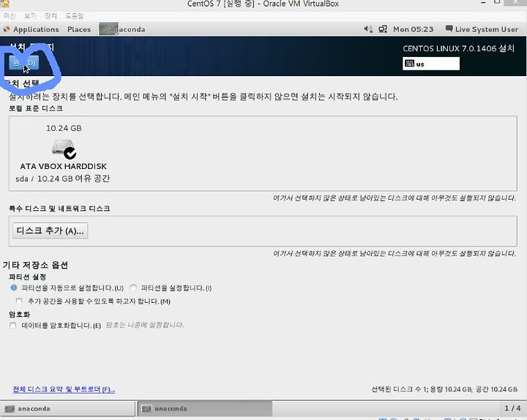Open full disk summary and bootloader link
This screenshot has height=420, width=527.
(64, 389)
